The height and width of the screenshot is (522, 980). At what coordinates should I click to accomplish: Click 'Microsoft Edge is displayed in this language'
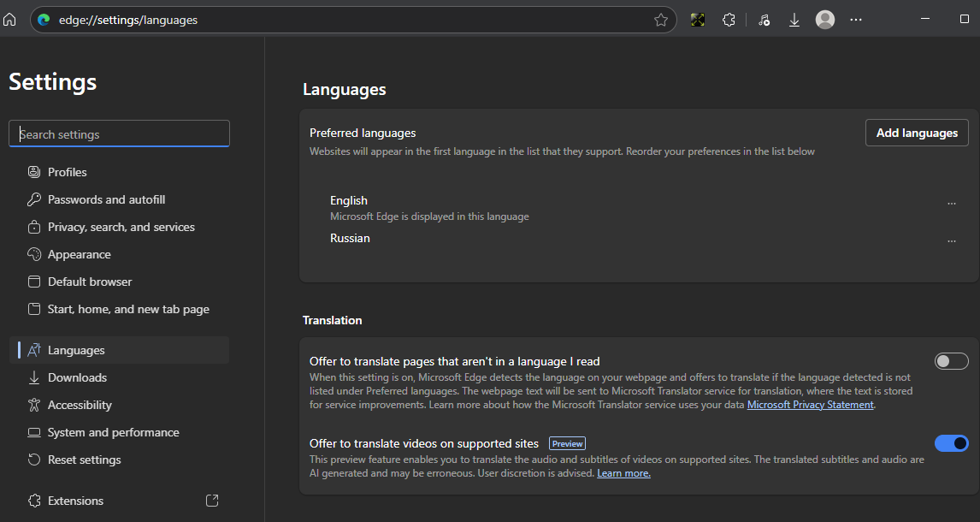[429, 217]
